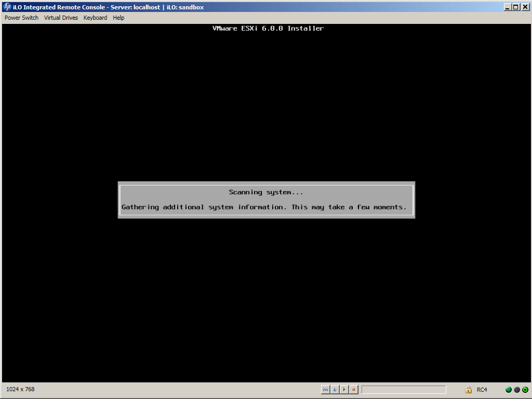Open the Help menu
532x399 pixels.
click(x=118, y=18)
